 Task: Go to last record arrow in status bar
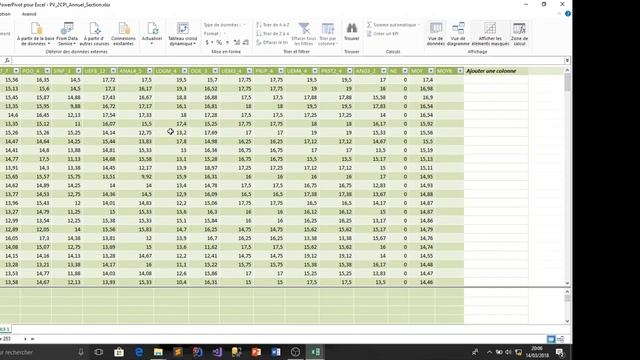tap(33, 339)
